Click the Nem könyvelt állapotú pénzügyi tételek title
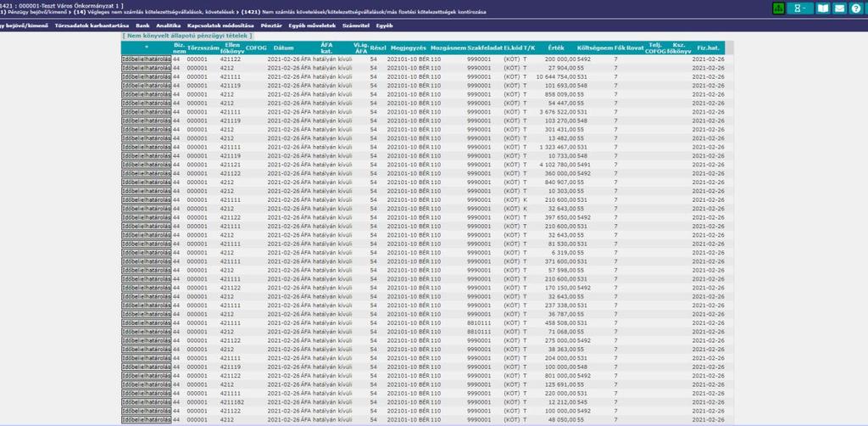This screenshot has height=426, width=868. [x=187, y=36]
